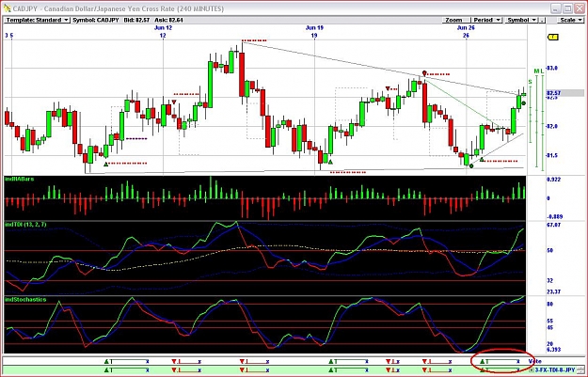Screen dimensions: 588x377
Task: Click the green buy triangle near the Jun 19 low
Action: (330, 162)
